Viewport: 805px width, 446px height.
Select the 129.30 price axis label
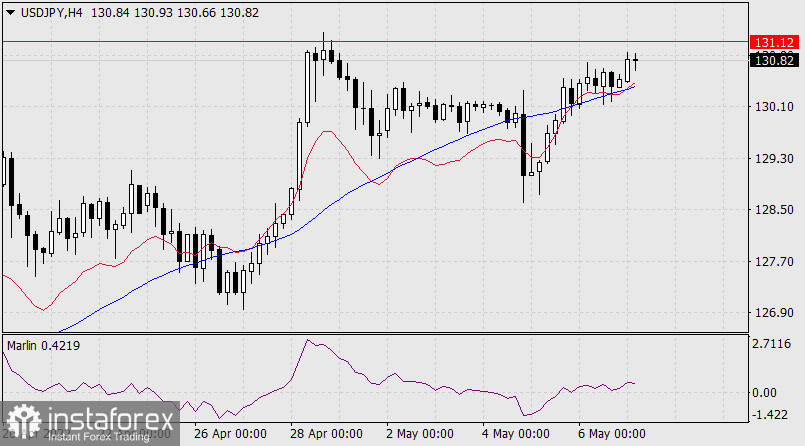tap(774, 159)
